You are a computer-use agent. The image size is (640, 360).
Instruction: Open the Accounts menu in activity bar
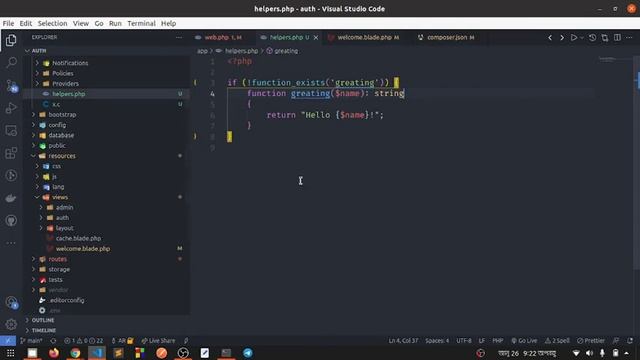11,302
